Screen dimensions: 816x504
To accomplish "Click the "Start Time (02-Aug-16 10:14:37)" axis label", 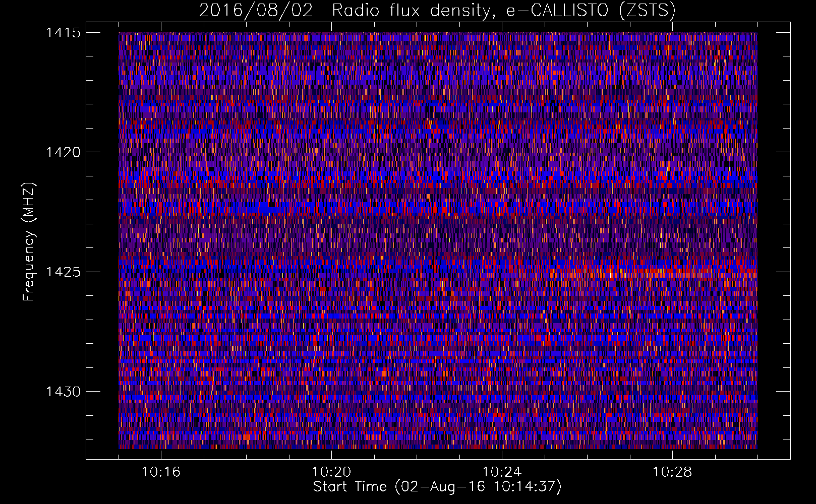I will tap(437, 487).
